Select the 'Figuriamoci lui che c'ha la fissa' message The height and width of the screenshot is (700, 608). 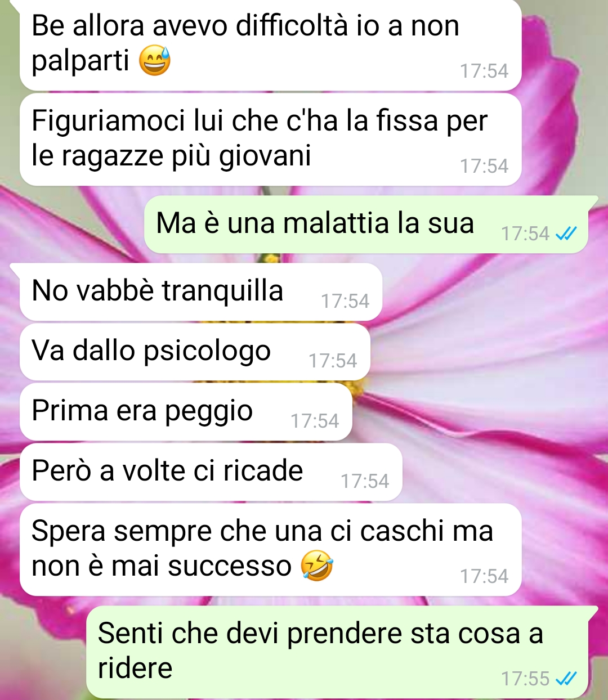[x=270, y=140]
